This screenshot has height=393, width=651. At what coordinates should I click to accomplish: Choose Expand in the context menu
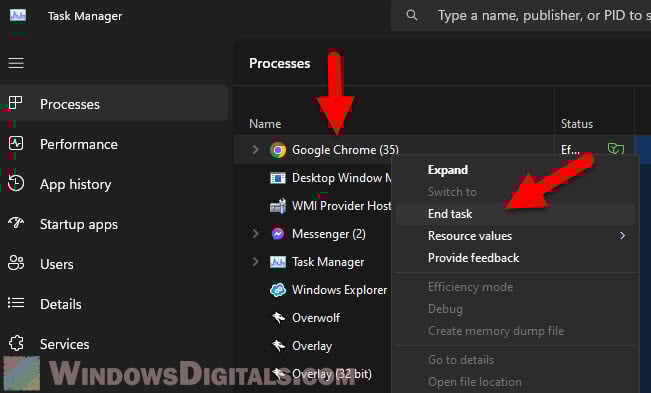click(448, 170)
